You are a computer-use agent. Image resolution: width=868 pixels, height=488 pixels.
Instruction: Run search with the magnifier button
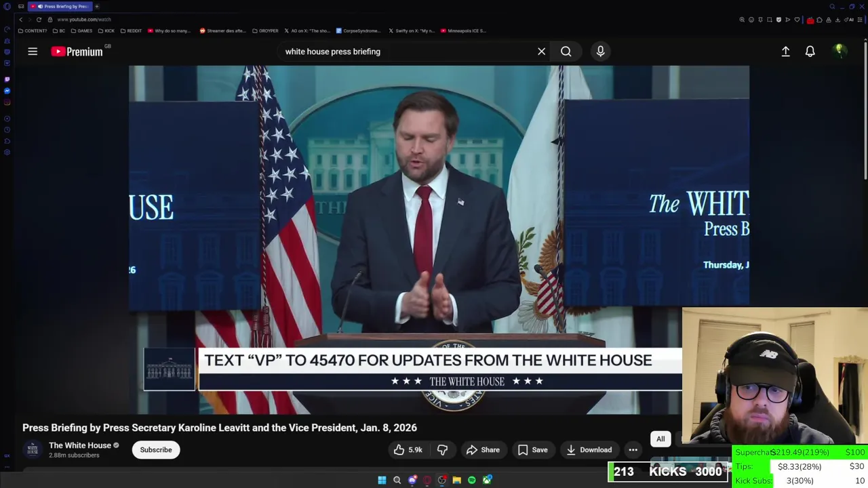coord(566,52)
